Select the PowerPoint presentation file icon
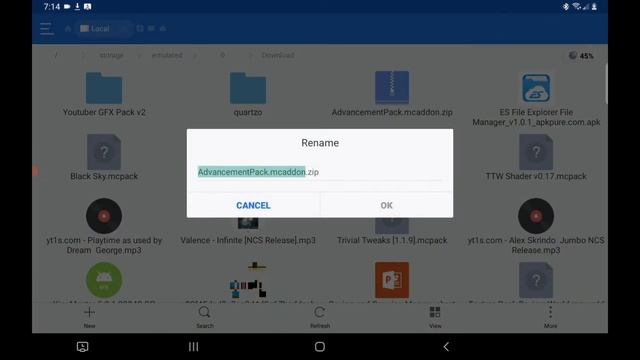The width and height of the screenshot is (640, 360). [392, 280]
